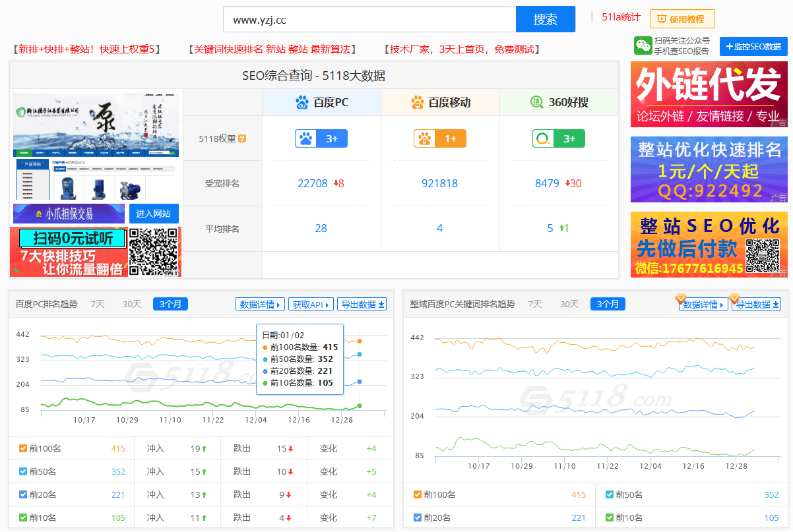The width and height of the screenshot is (793, 532).
Task: Click the green up arrow next to 冲入 13
Action: (x=205, y=495)
